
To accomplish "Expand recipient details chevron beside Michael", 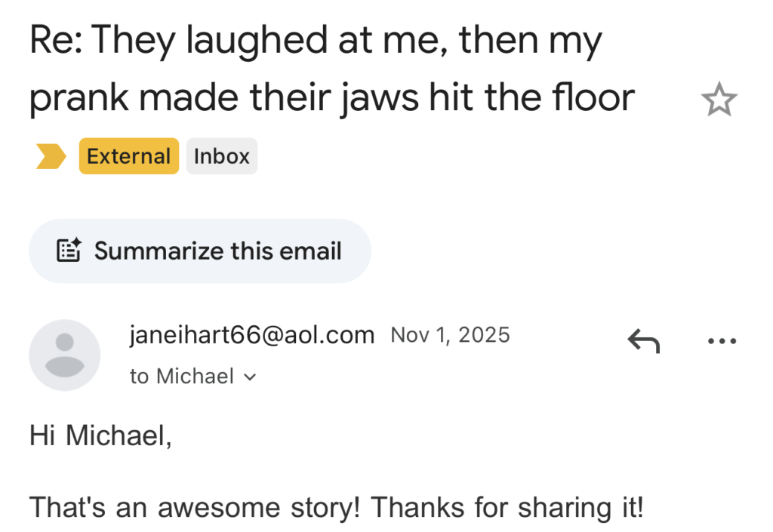I will point(251,377).
